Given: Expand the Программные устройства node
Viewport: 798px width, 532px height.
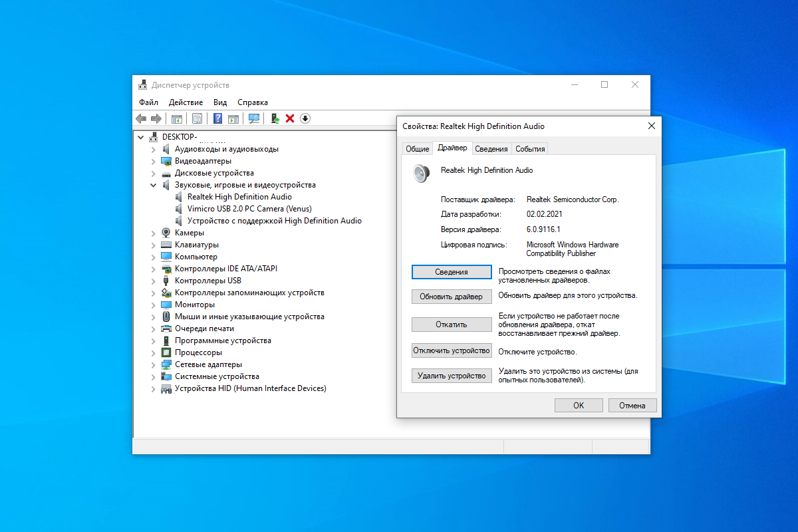Looking at the screenshot, I should (x=154, y=340).
